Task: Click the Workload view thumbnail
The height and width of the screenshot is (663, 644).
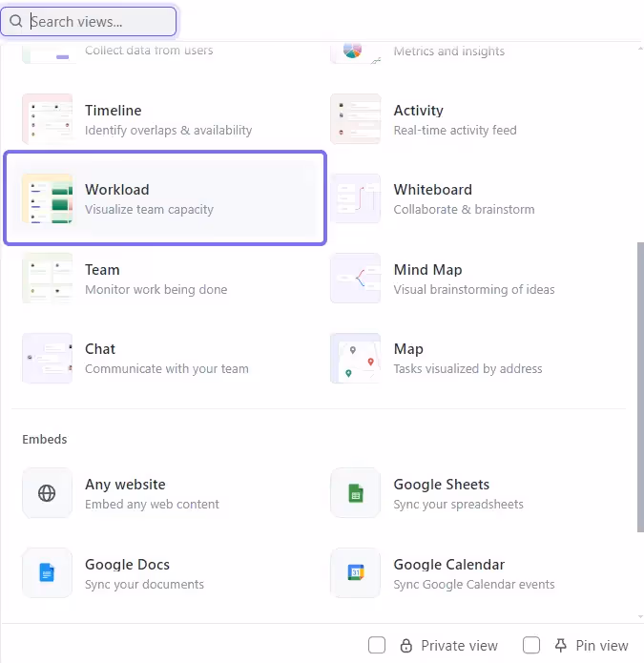Action: (47, 198)
